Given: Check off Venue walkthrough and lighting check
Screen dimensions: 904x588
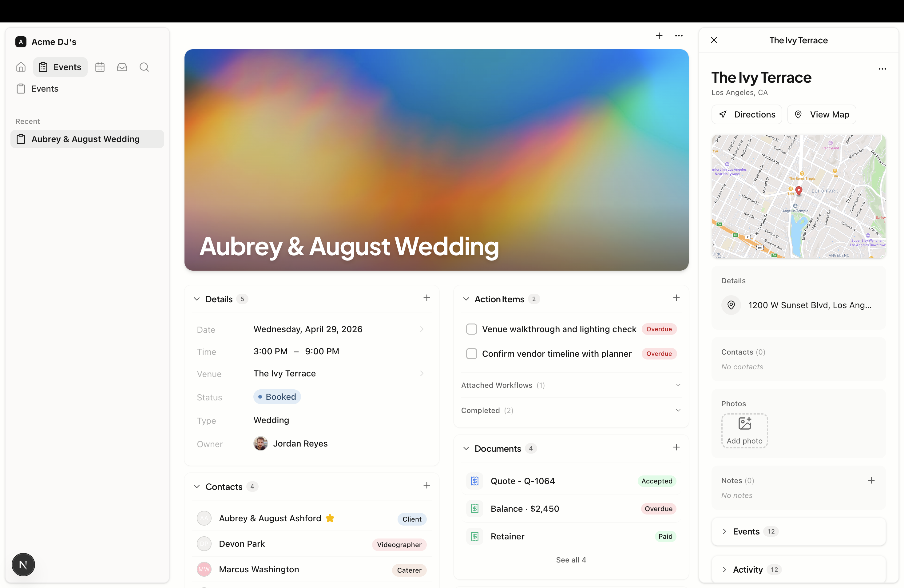Looking at the screenshot, I should pos(471,329).
